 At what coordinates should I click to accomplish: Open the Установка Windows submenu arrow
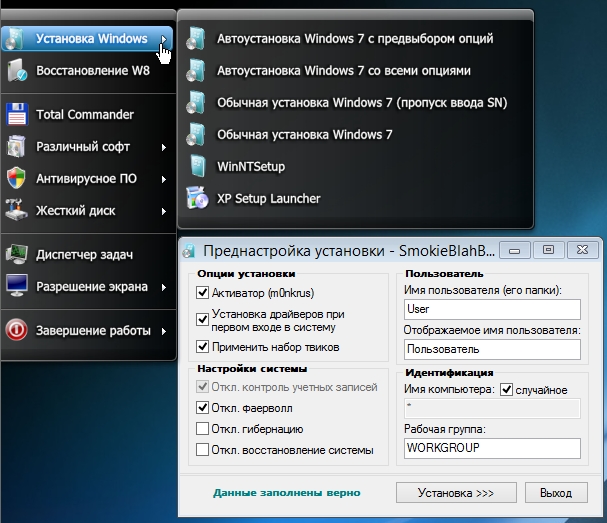tap(162, 39)
